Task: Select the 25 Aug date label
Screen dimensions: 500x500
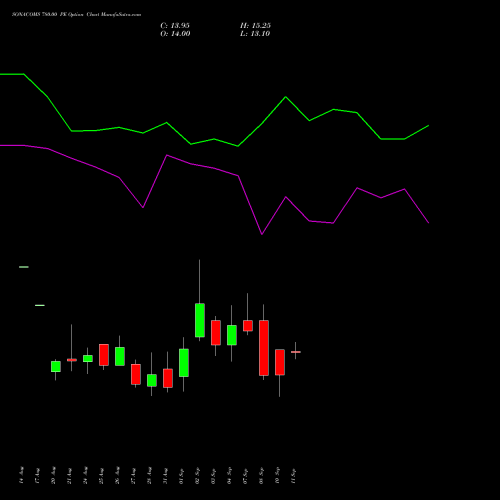Action: click(x=102, y=476)
